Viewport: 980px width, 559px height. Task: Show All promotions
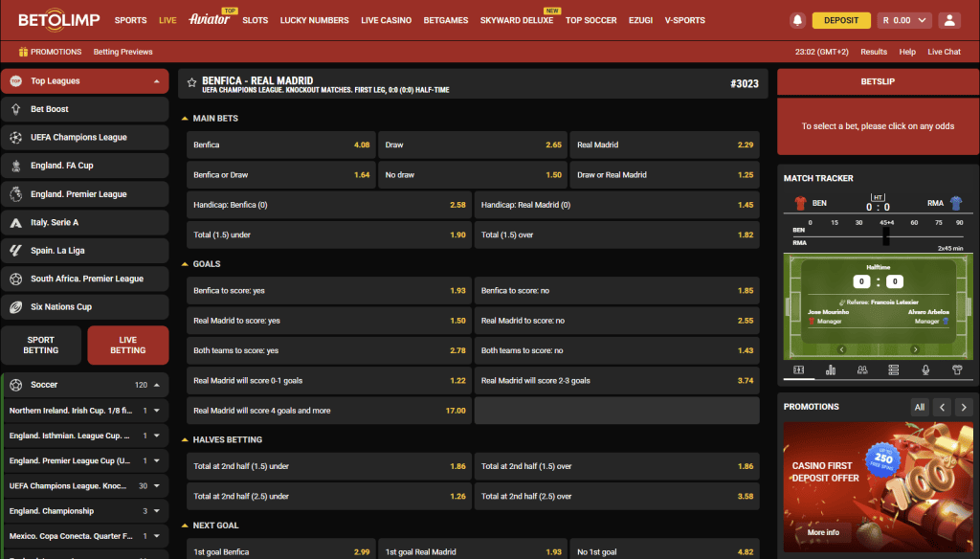pos(920,407)
